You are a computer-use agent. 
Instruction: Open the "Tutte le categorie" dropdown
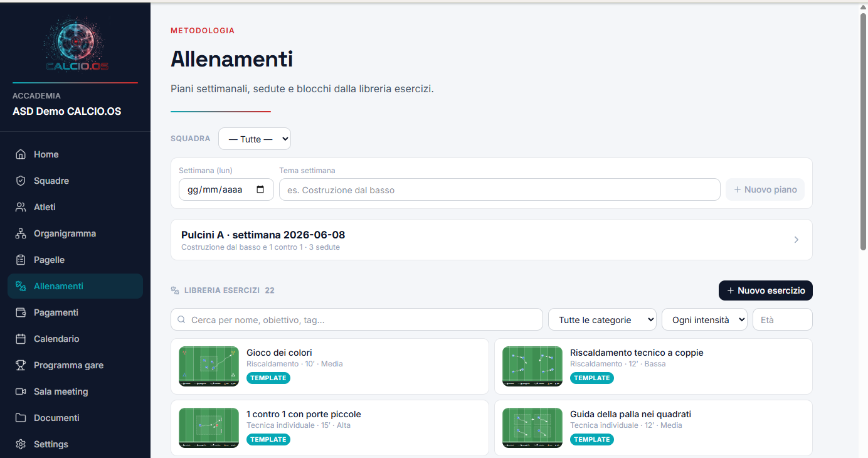coord(602,319)
